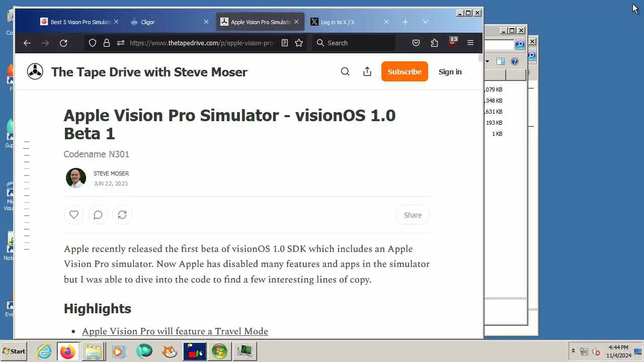The height and width of the screenshot is (362, 644).
Task: Open the green speech bubble taskbar app
Action: (144, 351)
